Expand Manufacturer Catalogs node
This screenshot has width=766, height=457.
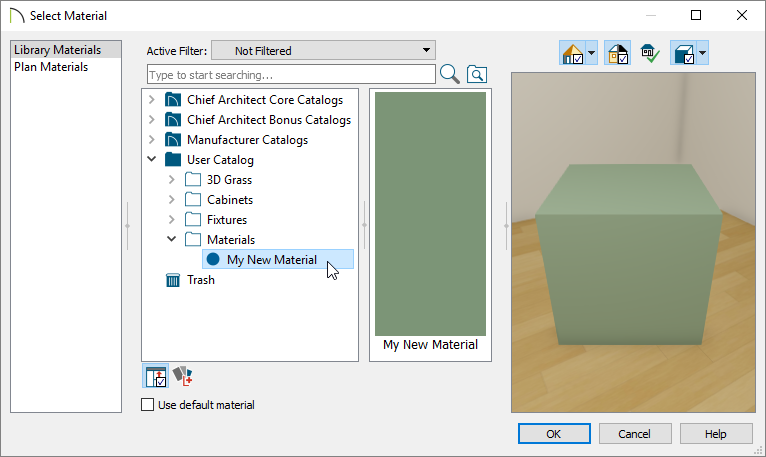click(151, 140)
